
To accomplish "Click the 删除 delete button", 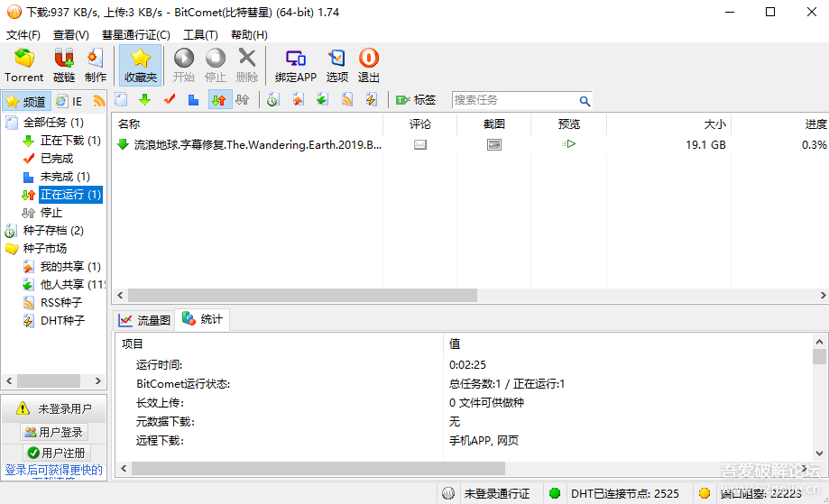I will point(247,66).
